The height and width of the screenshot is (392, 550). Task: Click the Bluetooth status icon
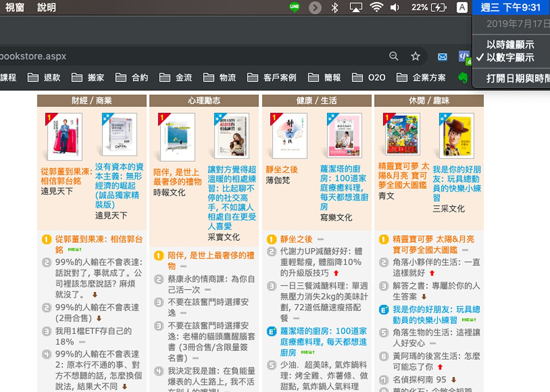point(334,7)
